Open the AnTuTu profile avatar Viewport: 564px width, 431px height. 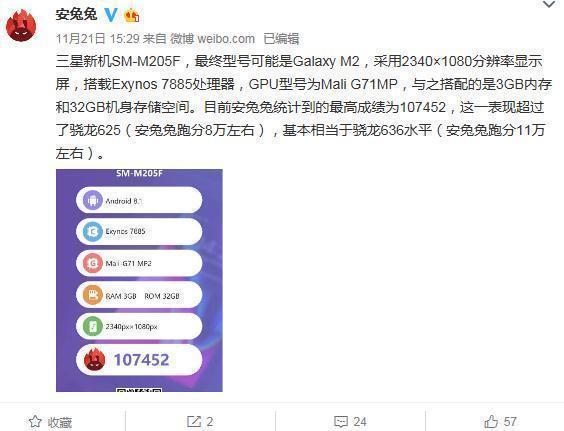click(x=22, y=26)
